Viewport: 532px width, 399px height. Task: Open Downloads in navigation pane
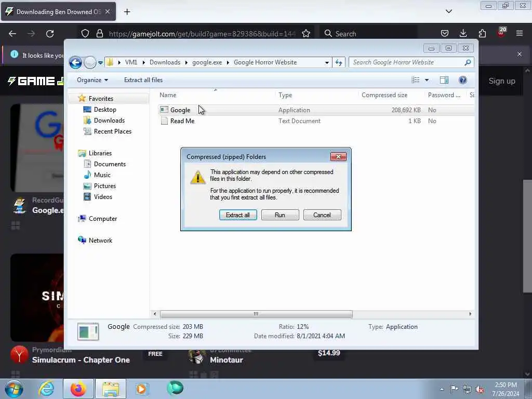[109, 121]
